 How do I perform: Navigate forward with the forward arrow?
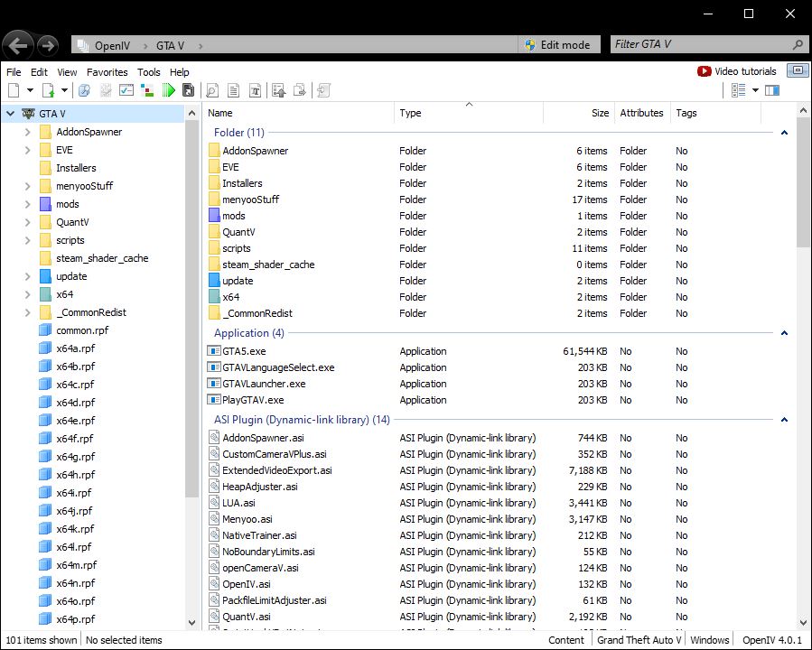(x=48, y=46)
